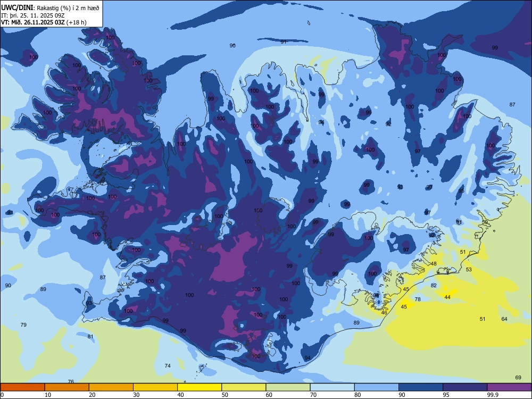Click the "30" legend scale label

[x=136, y=395]
